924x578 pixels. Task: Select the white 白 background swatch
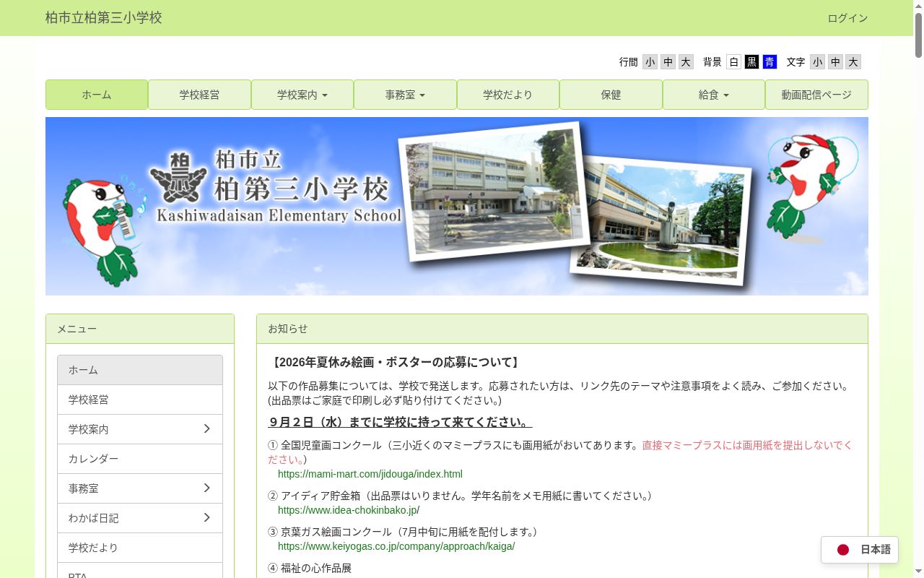pyautogui.click(x=734, y=62)
